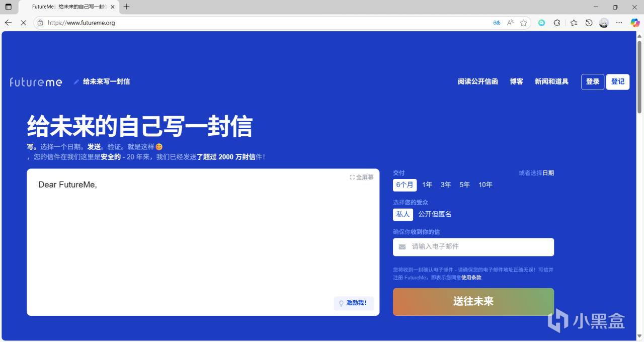This screenshot has width=644, height=342.
Task: Set audience to 私人
Action: coord(403,214)
